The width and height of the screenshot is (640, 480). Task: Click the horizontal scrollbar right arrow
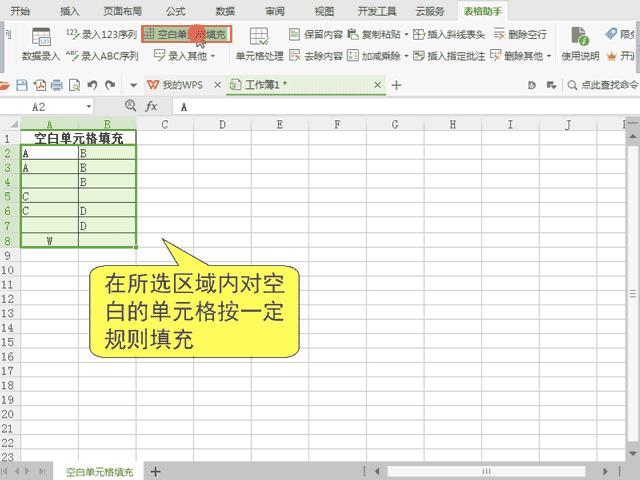click(605, 471)
